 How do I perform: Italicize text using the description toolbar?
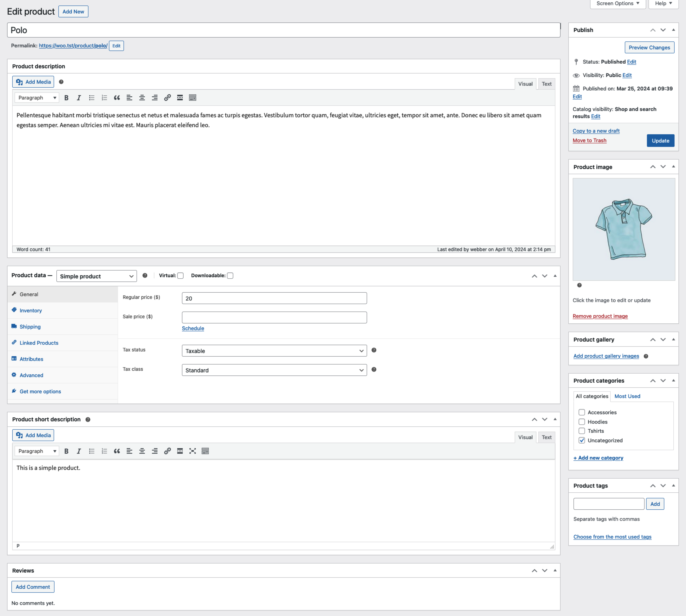tap(79, 98)
